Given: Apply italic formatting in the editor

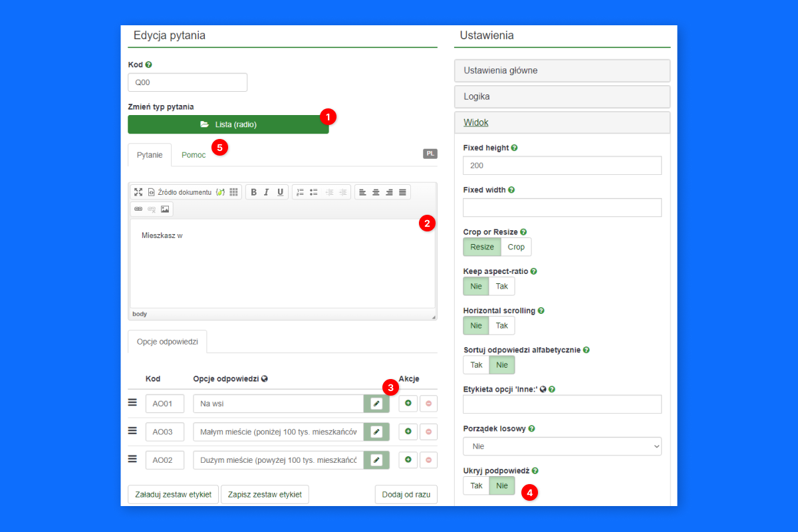Looking at the screenshot, I should pos(267,192).
